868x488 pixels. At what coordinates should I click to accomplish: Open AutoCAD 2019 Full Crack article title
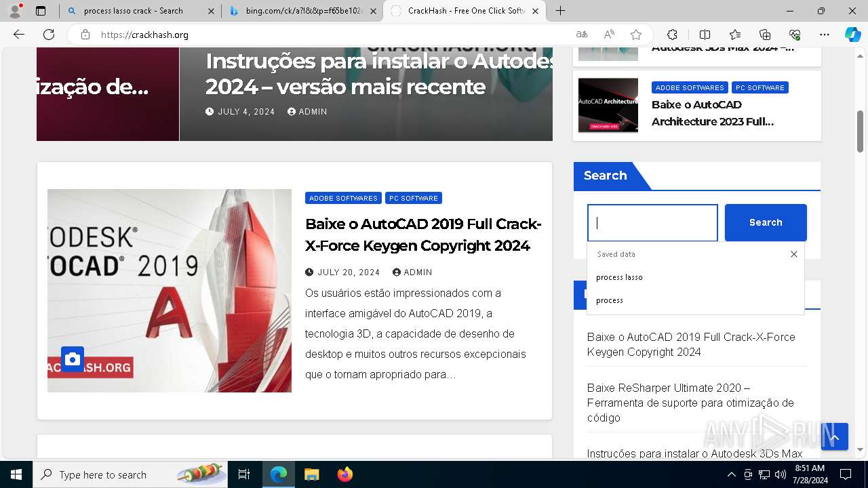point(423,235)
